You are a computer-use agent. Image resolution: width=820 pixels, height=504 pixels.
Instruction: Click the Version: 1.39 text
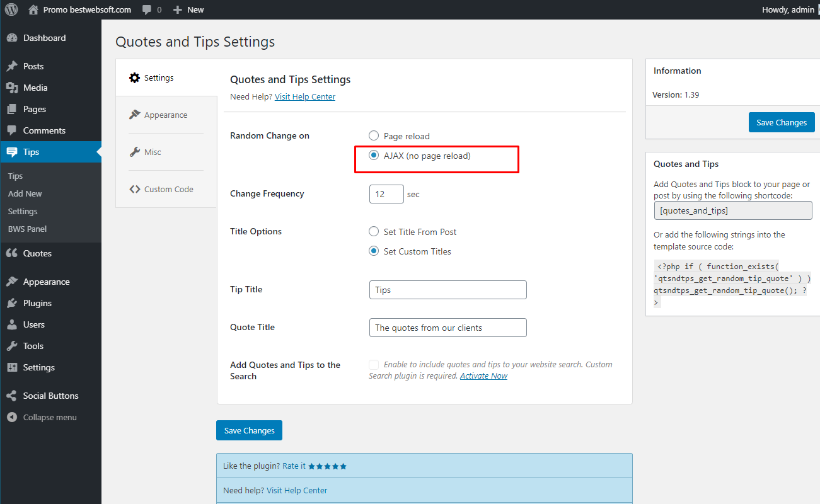pos(676,94)
